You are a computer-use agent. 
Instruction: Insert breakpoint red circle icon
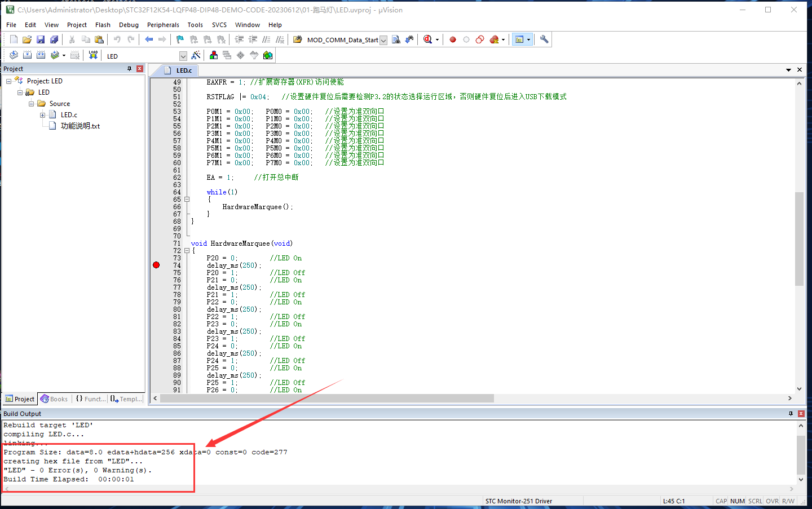click(x=453, y=39)
